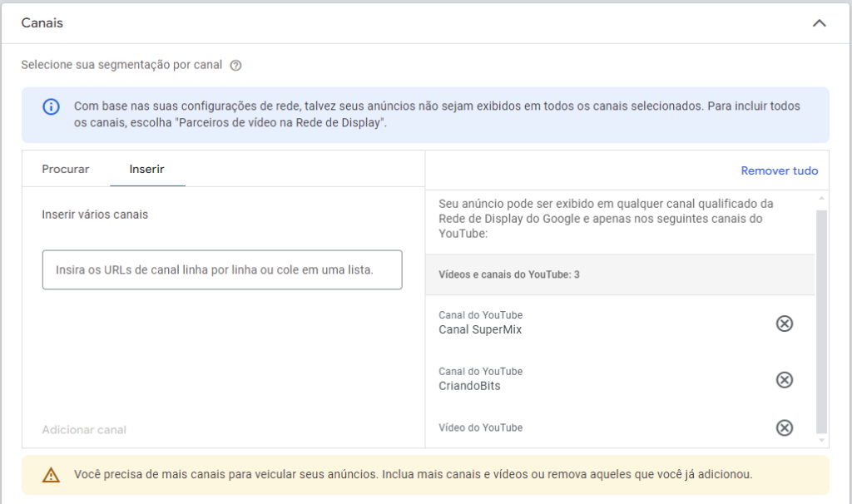The image size is (852, 504).
Task: Delete the Vídeo do YouTube entry
Action: coord(783,427)
